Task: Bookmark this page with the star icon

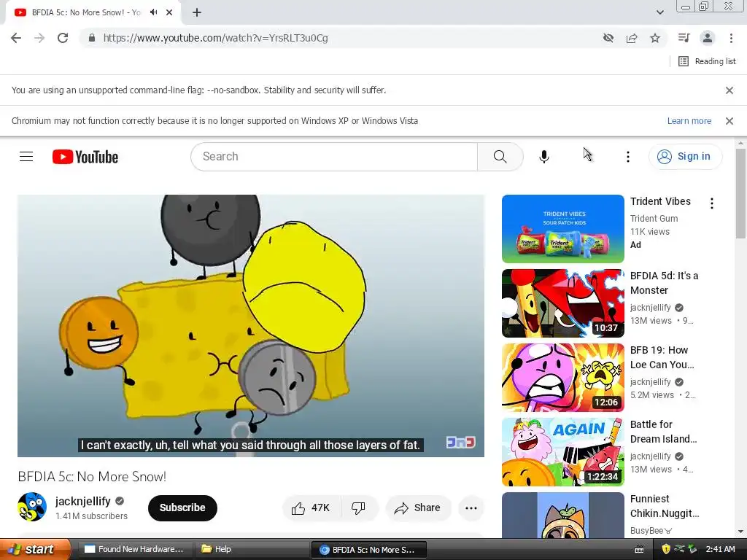Action: pyautogui.click(x=655, y=38)
